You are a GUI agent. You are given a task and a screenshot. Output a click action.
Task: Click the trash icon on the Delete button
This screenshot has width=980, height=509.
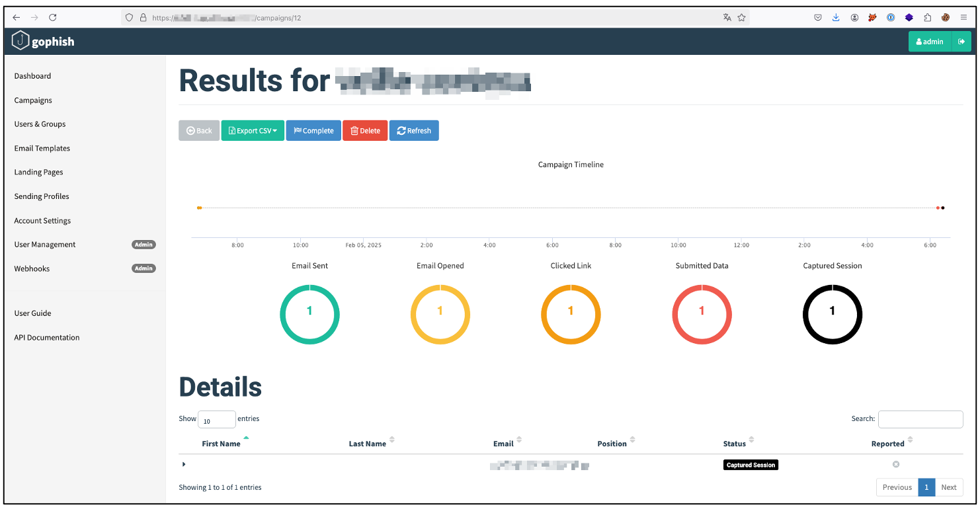tap(354, 130)
